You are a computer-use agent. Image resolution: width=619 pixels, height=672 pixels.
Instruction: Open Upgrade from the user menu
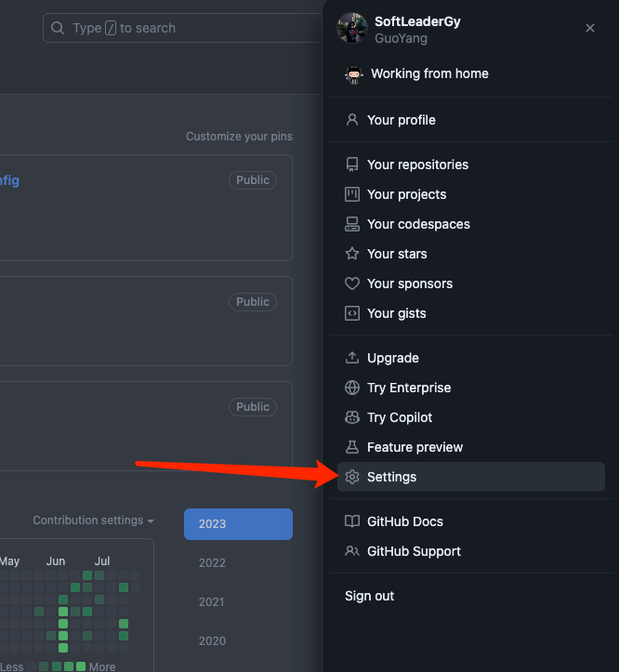pyautogui.click(x=392, y=358)
